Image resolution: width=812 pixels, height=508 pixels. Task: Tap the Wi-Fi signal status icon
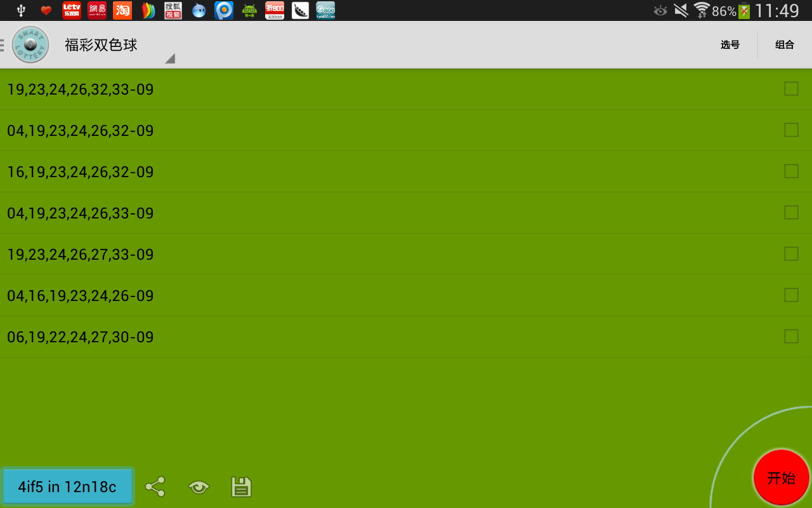tap(701, 10)
